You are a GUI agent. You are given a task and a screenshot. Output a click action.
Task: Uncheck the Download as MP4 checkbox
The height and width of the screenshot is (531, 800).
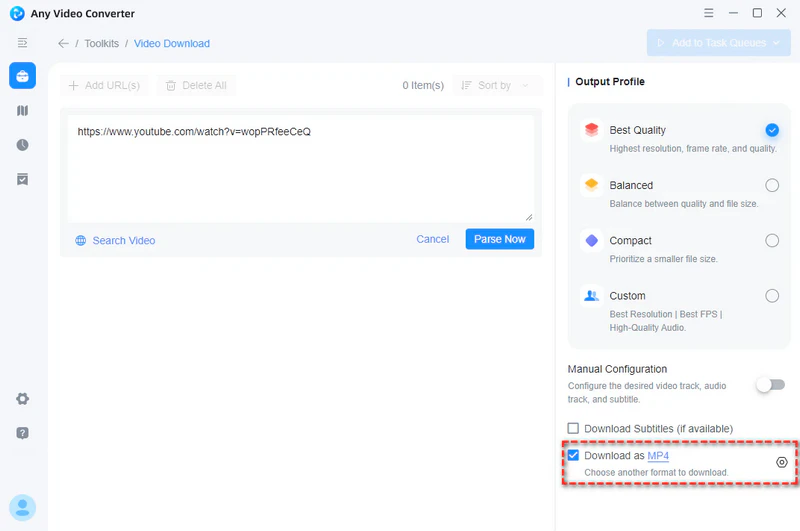[573, 456]
